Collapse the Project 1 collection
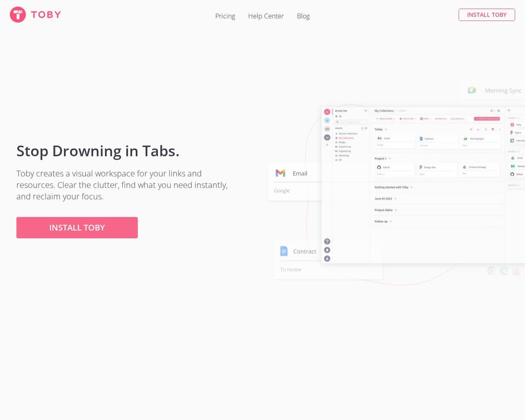 [390, 158]
